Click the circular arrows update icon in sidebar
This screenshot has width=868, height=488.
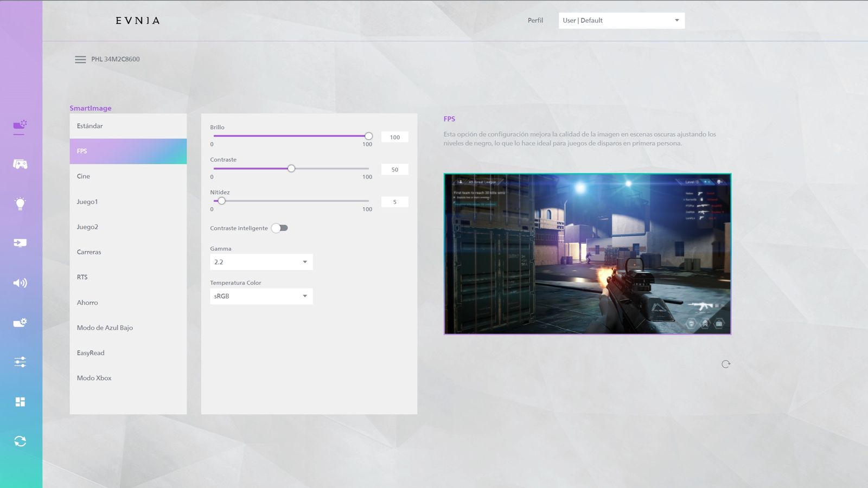[x=20, y=441]
